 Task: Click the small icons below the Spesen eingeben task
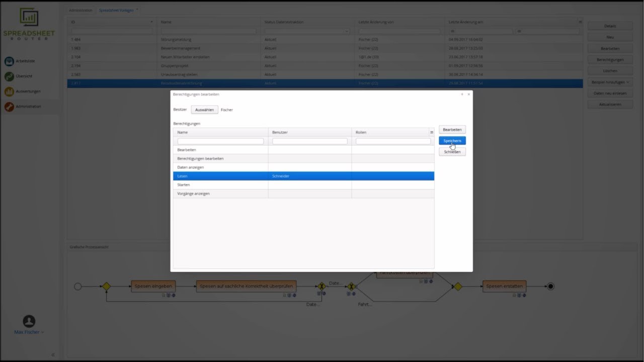click(x=169, y=295)
